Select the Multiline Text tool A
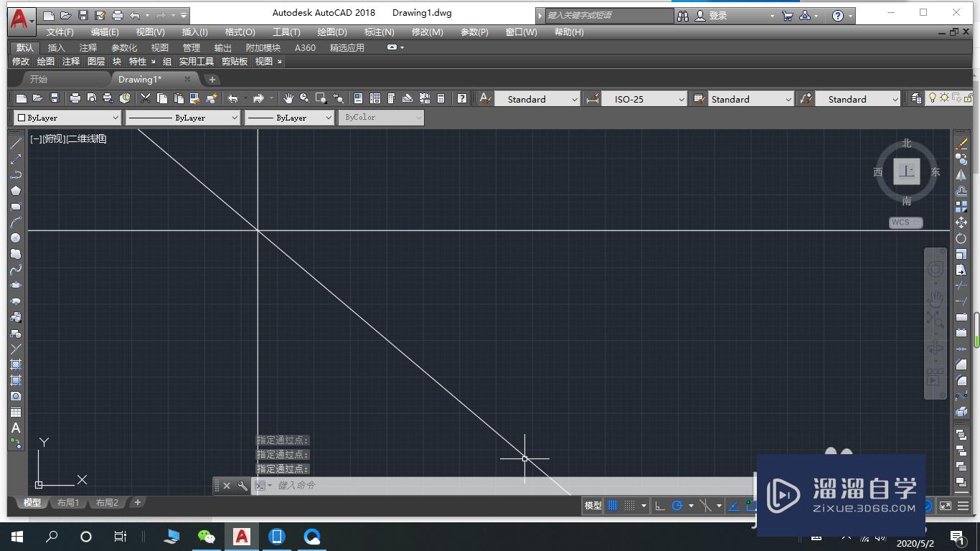980x551 pixels. tap(15, 428)
